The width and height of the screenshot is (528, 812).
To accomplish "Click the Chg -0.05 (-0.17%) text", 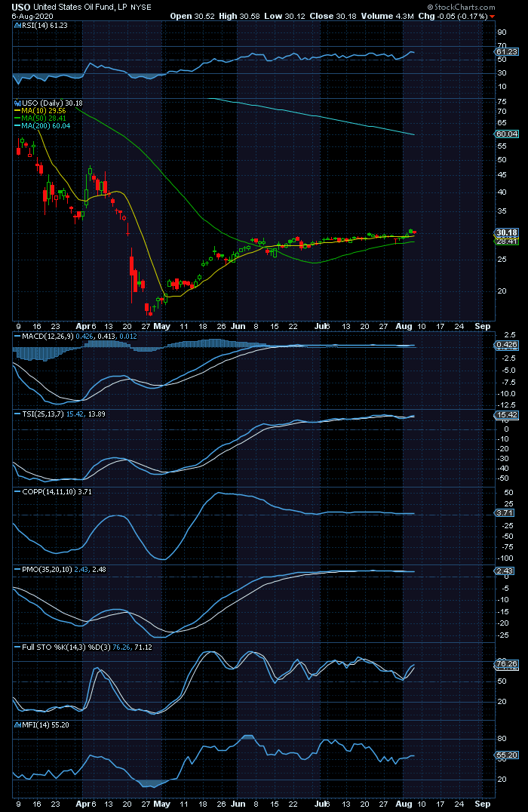I will point(453,16).
